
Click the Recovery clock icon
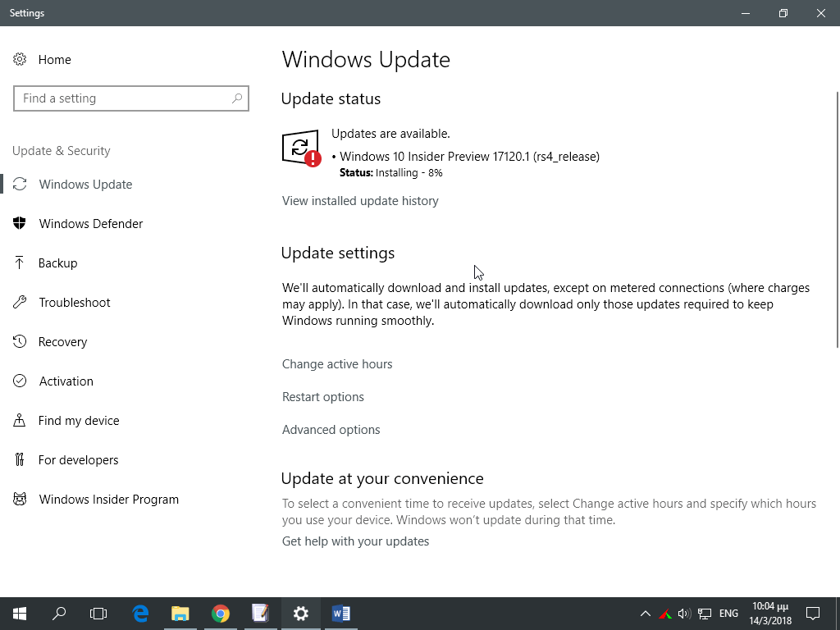(20, 341)
